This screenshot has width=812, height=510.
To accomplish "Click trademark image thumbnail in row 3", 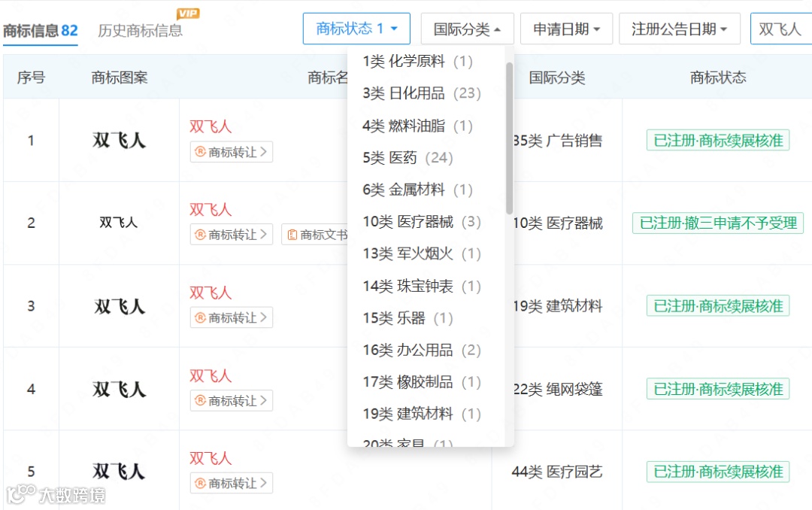I will tap(119, 306).
